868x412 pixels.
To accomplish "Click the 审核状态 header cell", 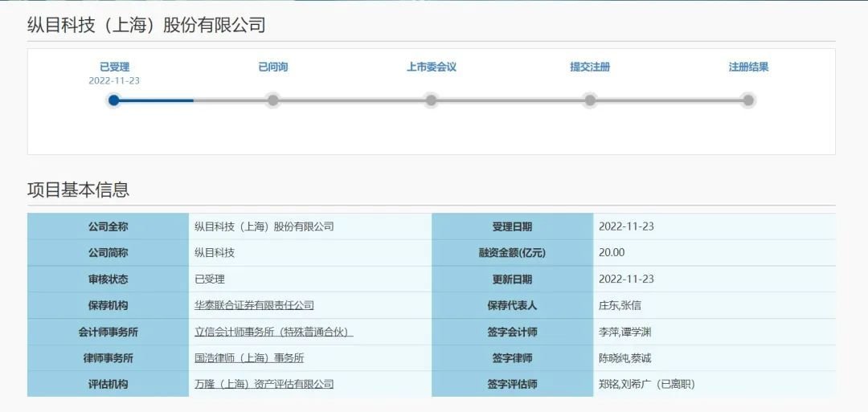I will (108, 279).
